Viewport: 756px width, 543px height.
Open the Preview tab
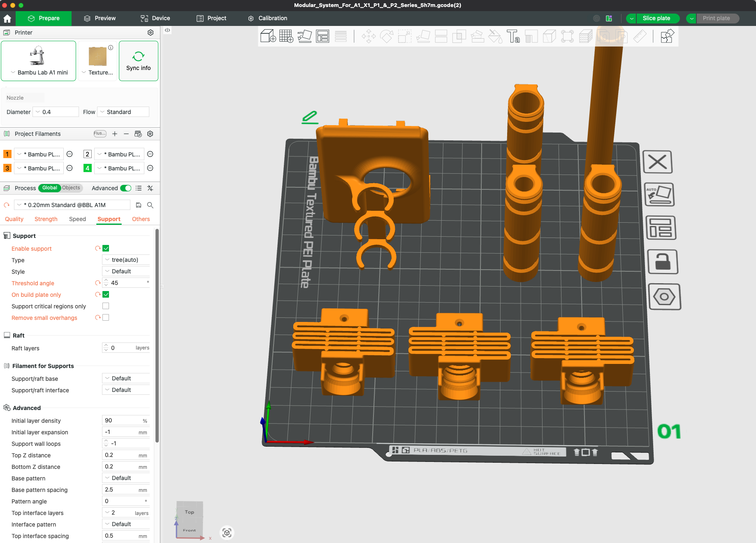100,19
